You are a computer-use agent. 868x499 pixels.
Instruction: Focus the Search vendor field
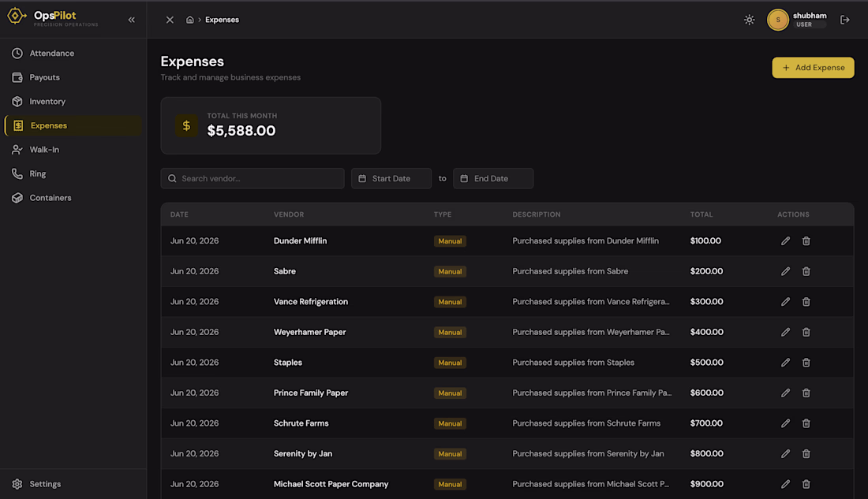253,179
